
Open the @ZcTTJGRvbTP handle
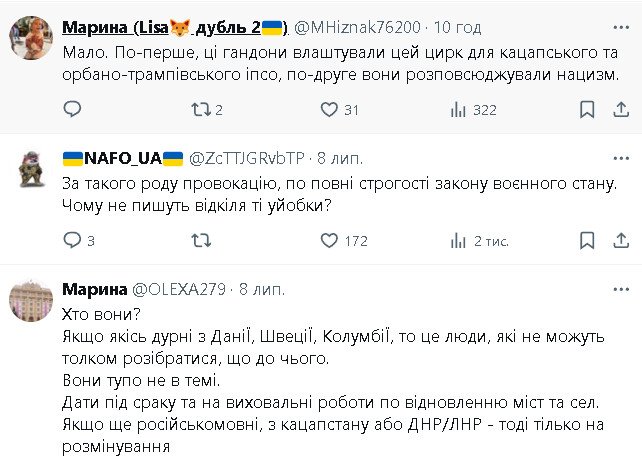pos(247,158)
